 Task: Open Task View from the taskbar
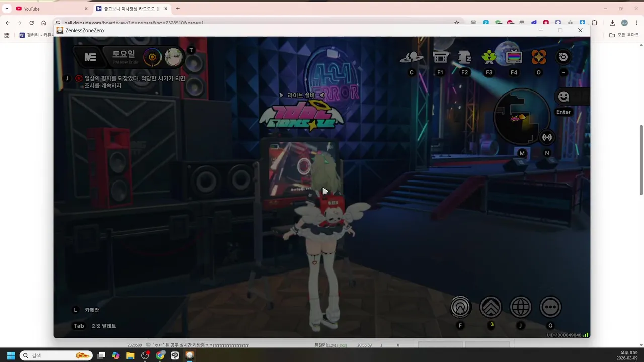[101, 355]
